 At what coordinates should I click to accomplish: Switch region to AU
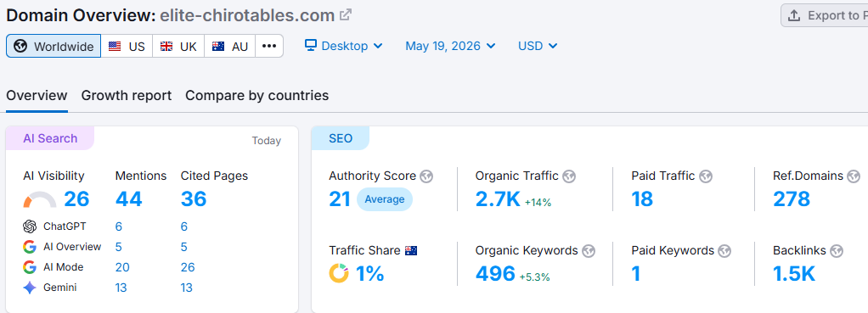(x=229, y=46)
